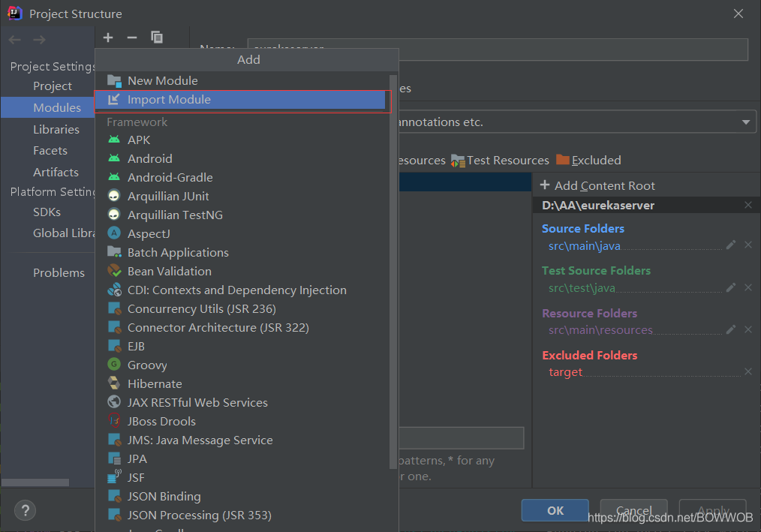
Task: Edit src\main\resources properties pencil icon
Action: [x=731, y=329]
